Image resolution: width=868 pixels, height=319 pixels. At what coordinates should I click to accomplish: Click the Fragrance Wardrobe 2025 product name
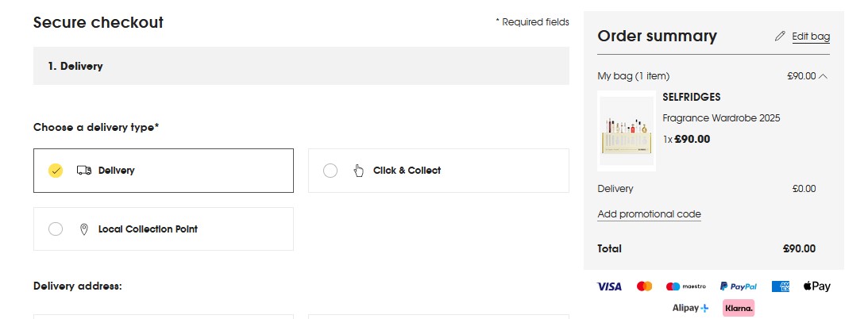721,118
